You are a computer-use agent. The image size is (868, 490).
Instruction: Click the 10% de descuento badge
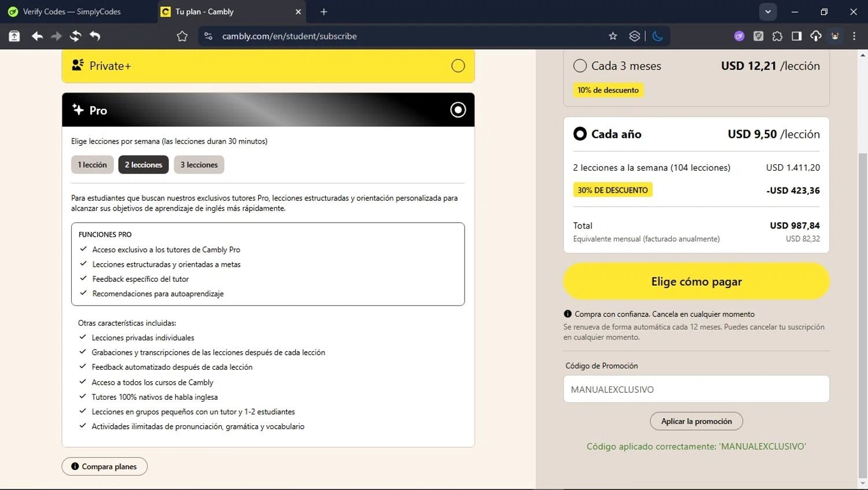[x=608, y=90]
